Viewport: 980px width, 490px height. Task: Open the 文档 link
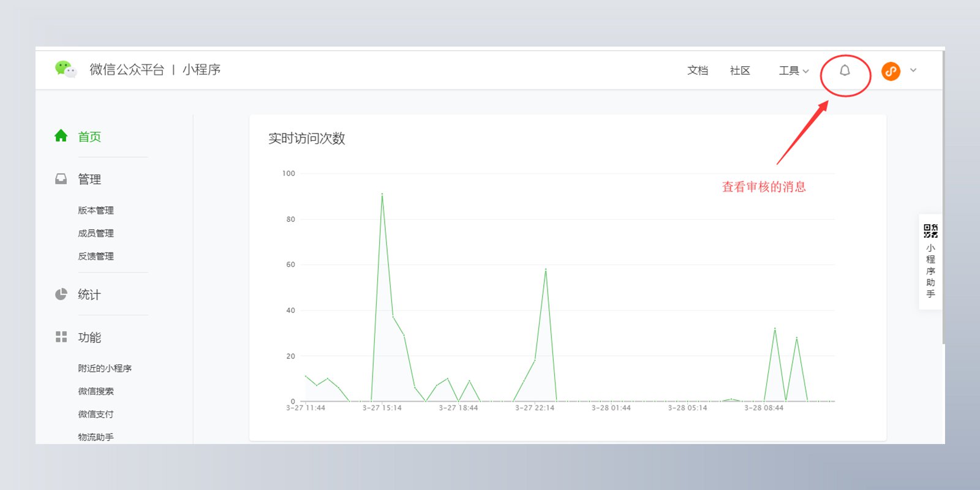pos(698,70)
